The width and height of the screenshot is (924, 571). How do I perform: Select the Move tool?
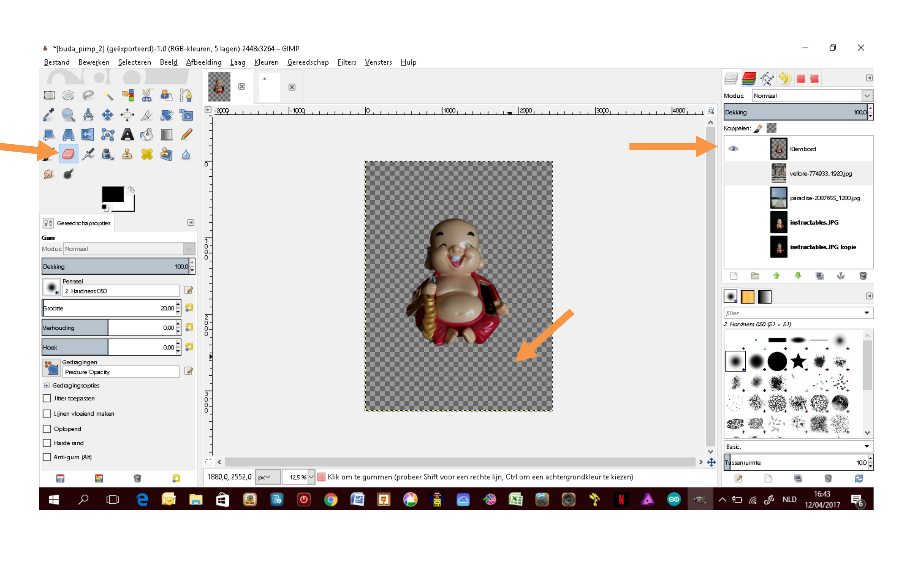pyautogui.click(x=108, y=115)
